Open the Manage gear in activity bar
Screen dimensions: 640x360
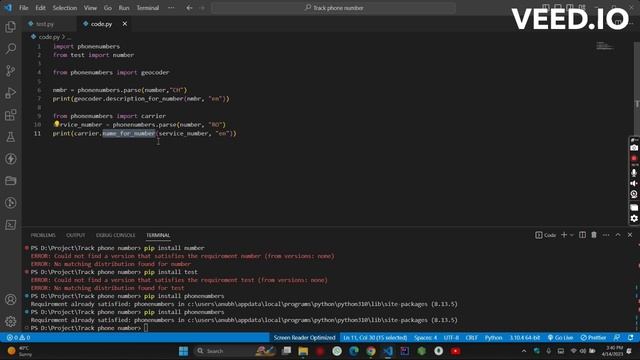[11, 321]
